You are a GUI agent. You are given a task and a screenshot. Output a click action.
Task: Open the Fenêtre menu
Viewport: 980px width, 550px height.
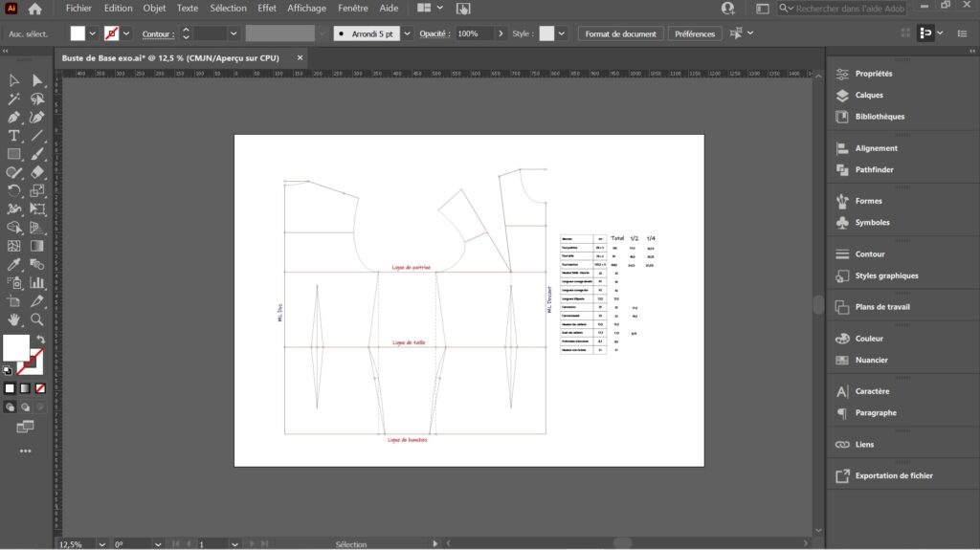(x=353, y=9)
